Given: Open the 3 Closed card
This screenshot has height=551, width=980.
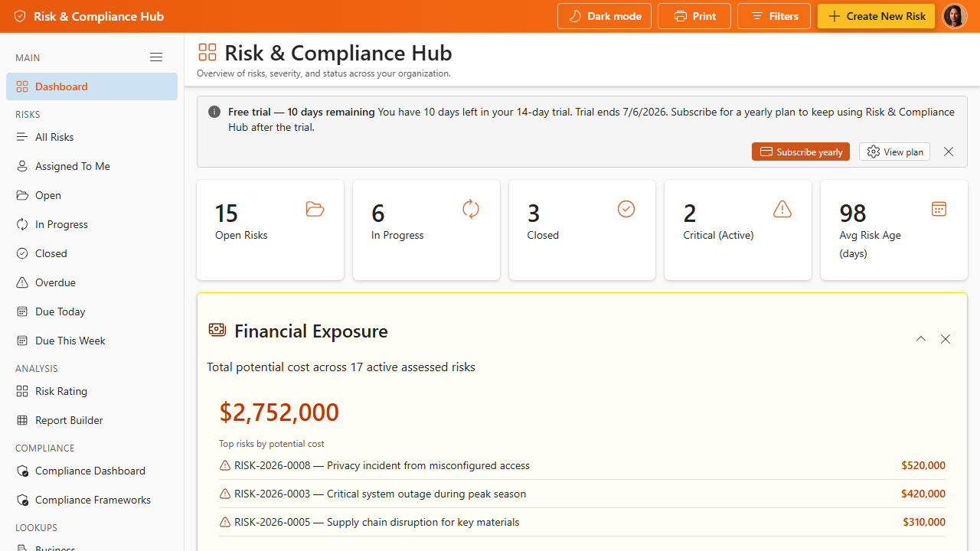Looking at the screenshot, I should coord(582,230).
